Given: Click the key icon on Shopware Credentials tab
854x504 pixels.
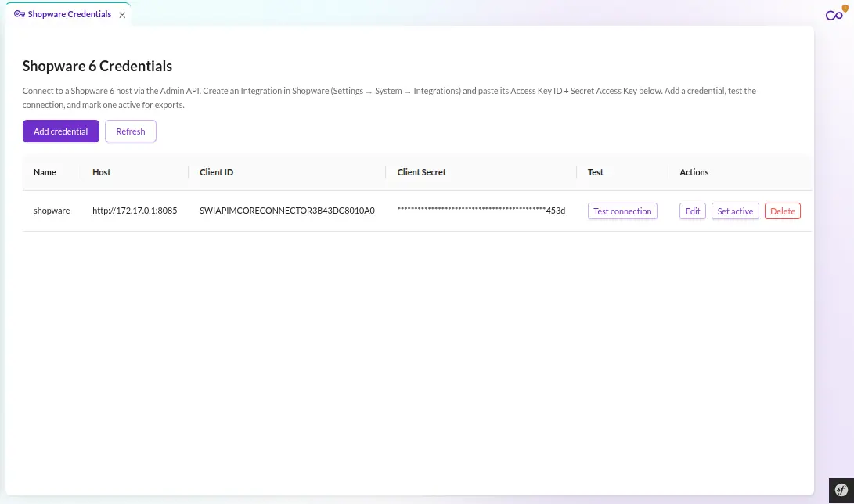Looking at the screenshot, I should click(x=19, y=14).
